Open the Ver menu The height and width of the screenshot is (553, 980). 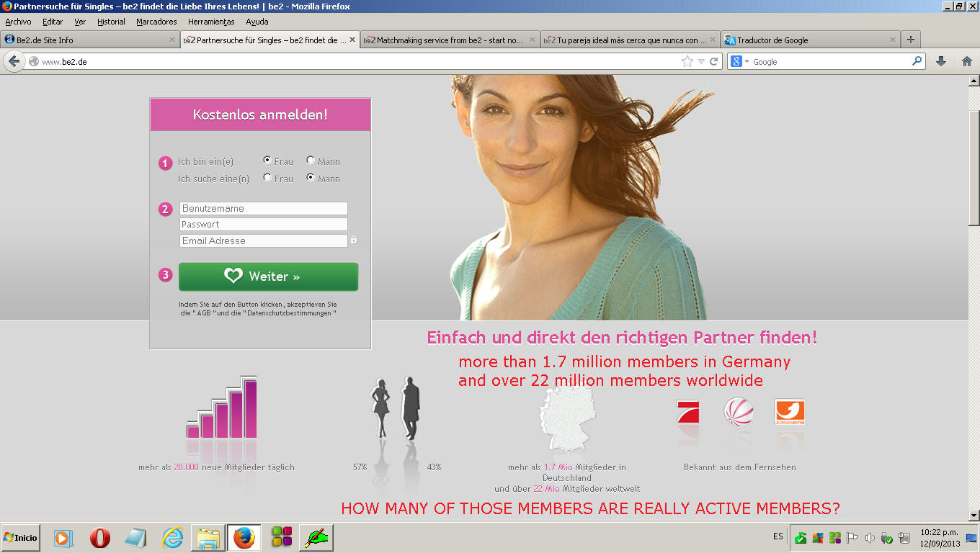point(80,22)
